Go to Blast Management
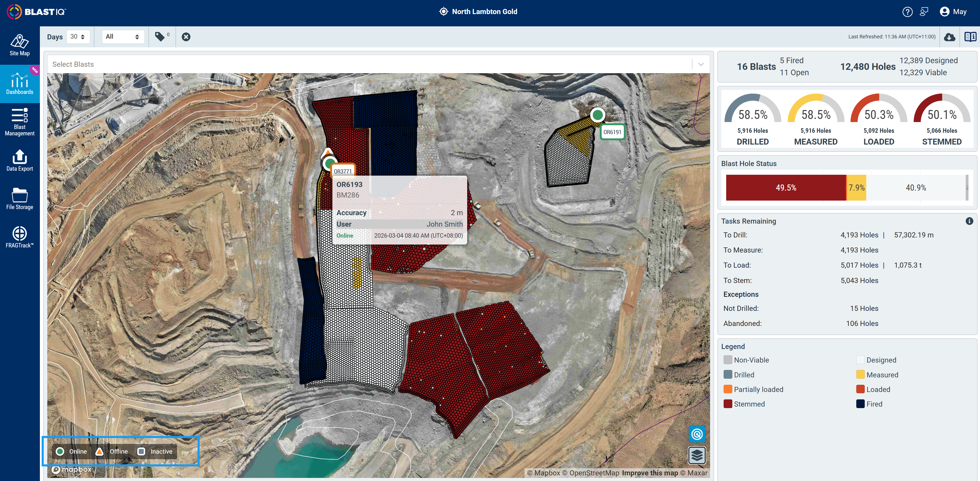The height and width of the screenshot is (481, 980). (x=20, y=122)
